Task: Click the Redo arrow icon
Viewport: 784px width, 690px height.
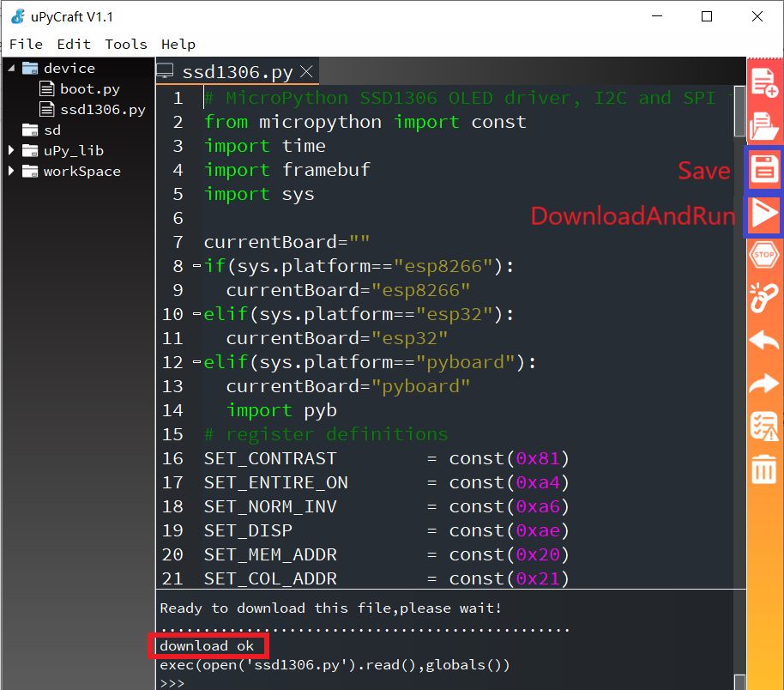Action: coord(763,384)
